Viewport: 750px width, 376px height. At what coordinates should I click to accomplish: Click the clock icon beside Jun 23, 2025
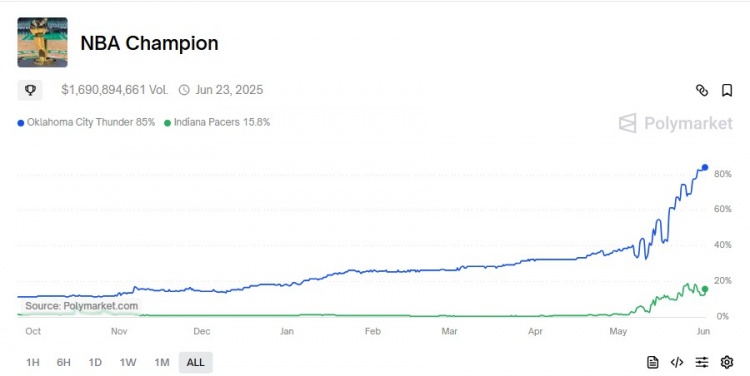pyautogui.click(x=184, y=90)
